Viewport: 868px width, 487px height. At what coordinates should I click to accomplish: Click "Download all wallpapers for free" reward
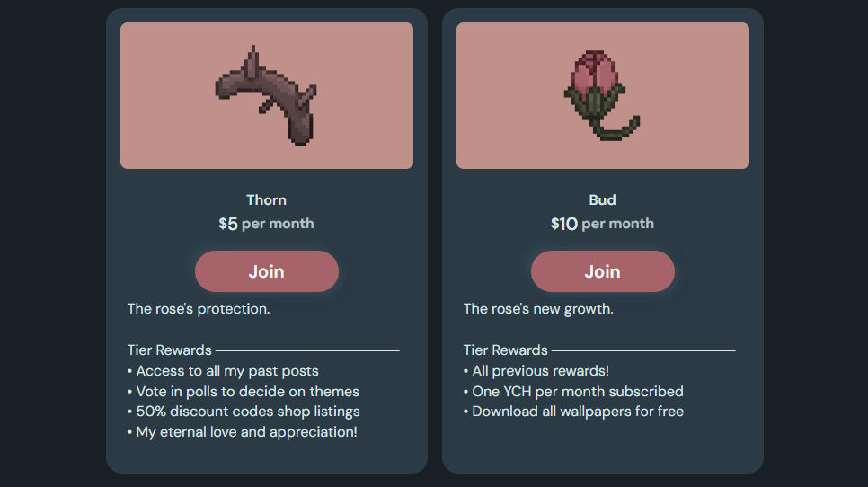pos(577,412)
